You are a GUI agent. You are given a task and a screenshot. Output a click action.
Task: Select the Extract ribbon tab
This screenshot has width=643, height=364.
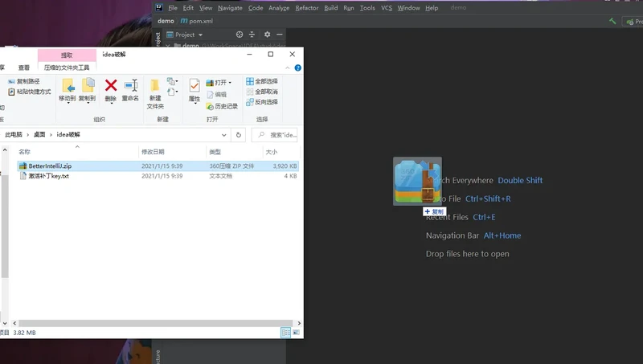click(x=67, y=55)
